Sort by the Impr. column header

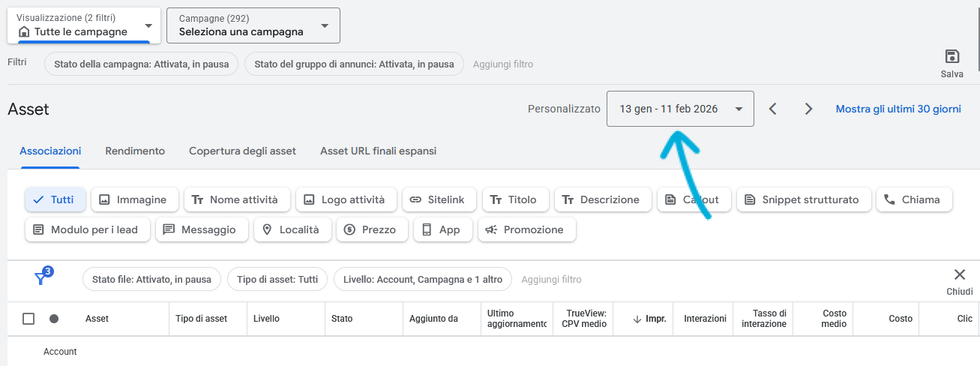(649, 319)
